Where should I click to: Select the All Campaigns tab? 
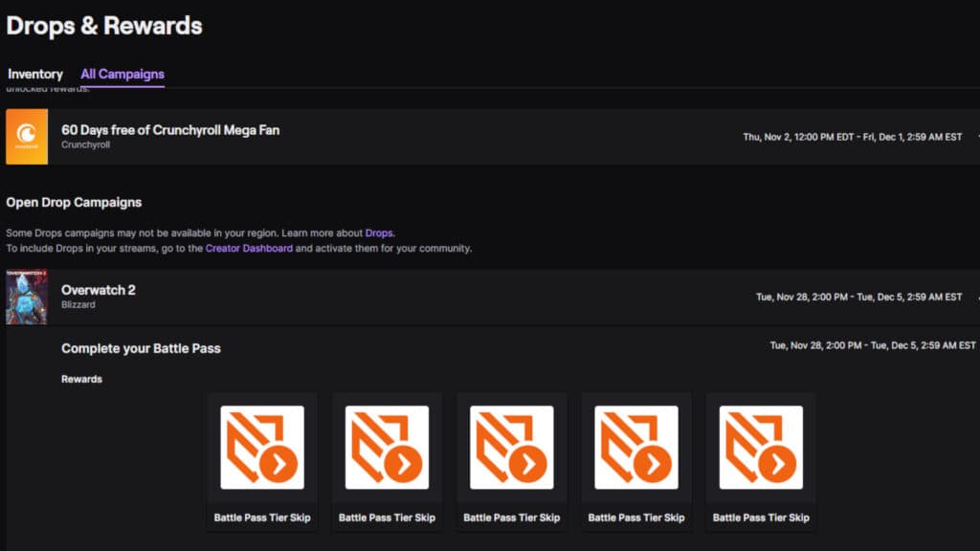(122, 73)
